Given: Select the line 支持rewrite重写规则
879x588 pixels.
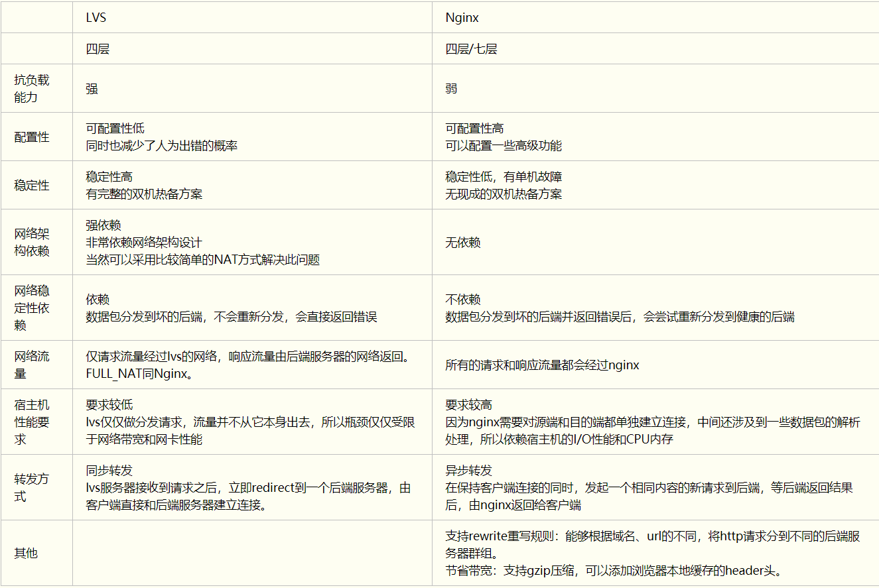Looking at the screenshot, I should (653, 536).
